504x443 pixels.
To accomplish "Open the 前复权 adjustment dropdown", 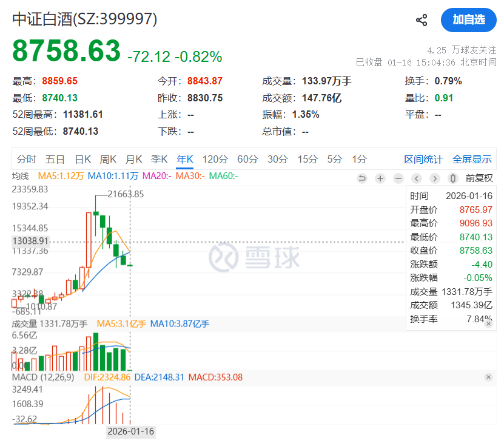I will [x=480, y=178].
